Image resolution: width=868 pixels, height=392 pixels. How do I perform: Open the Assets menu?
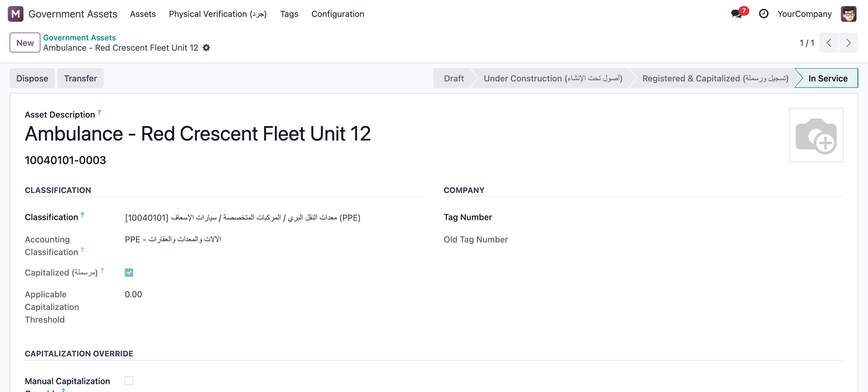(143, 14)
